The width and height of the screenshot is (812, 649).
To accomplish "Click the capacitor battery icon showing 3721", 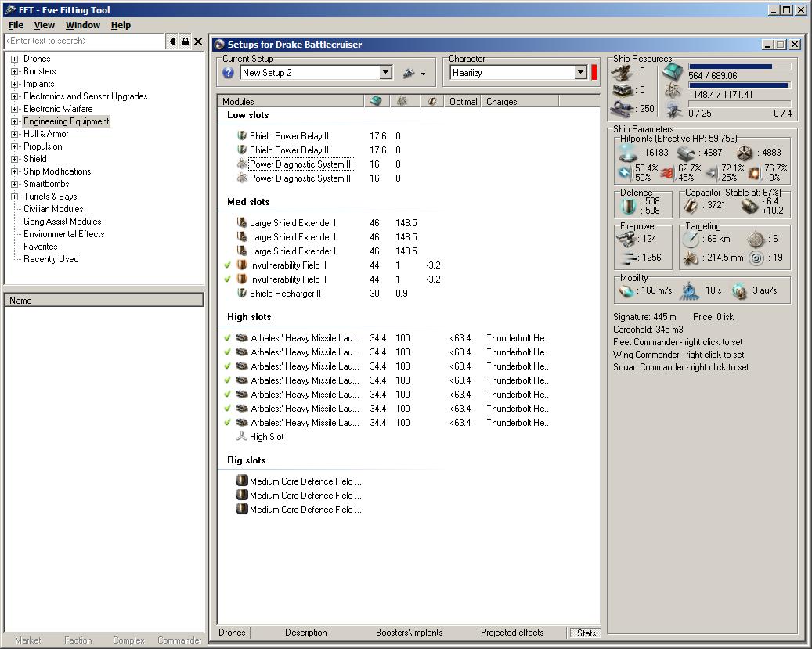I will (x=691, y=206).
